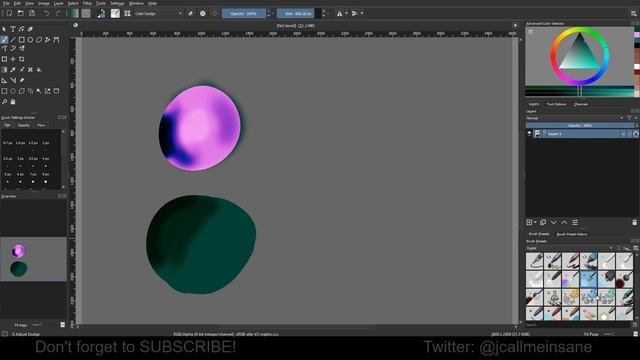Switch to the Brush Preset History tab
640x360 pixels.
click(x=572, y=234)
